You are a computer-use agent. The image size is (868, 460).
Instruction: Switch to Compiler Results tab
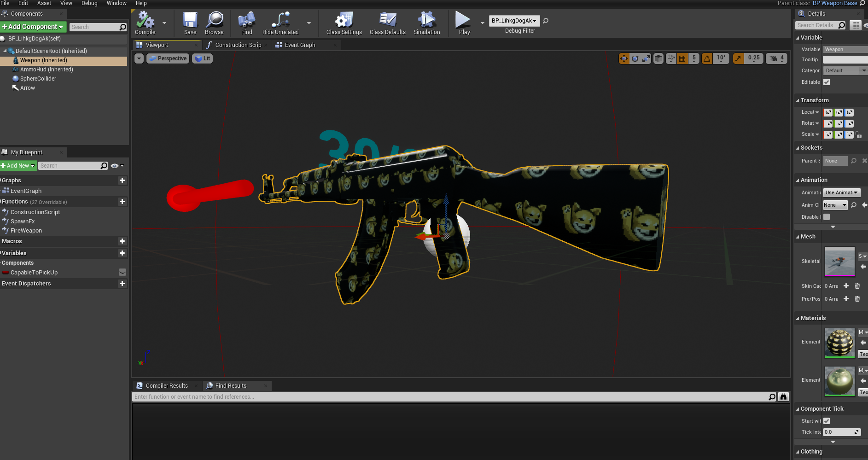tap(167, 386)
